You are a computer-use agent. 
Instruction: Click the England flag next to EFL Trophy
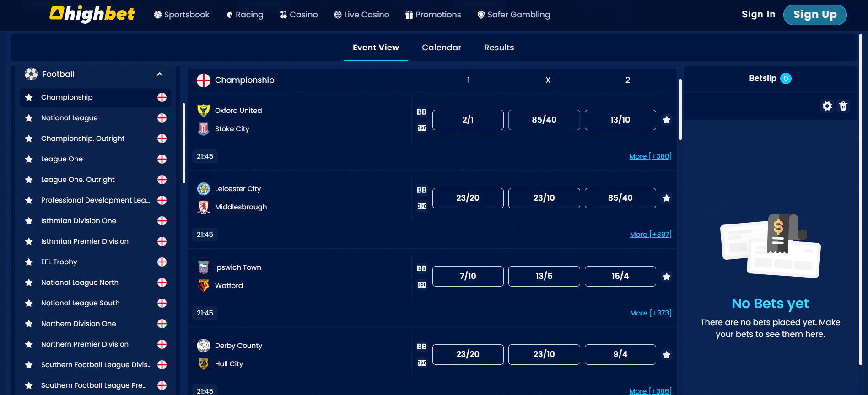pyautogui.click(x=162, y=262)
